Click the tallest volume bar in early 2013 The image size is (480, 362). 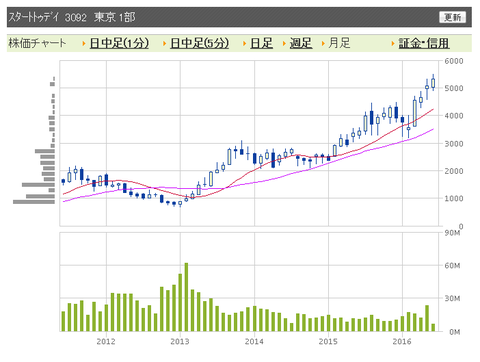[186, 297]
